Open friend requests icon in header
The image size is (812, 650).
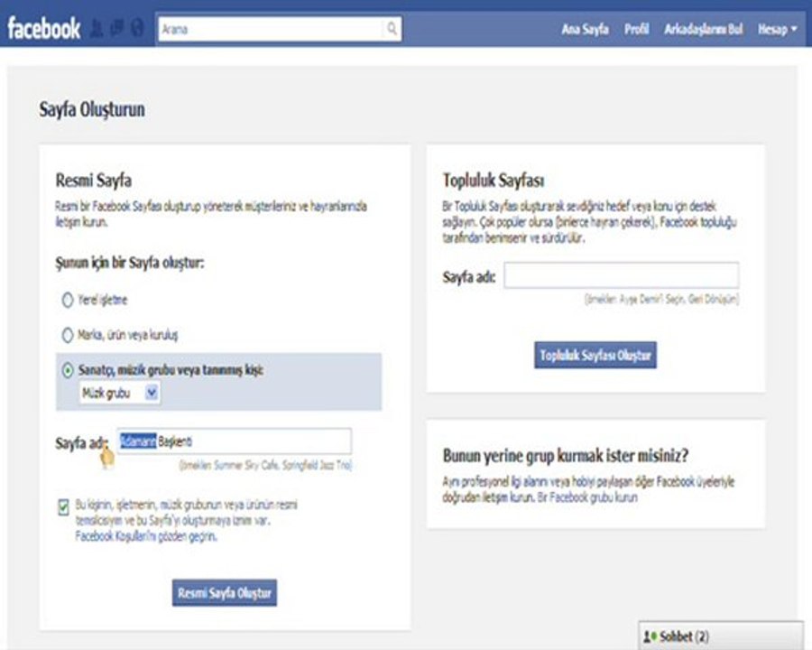pyautogui.click(x=97, y=28)
